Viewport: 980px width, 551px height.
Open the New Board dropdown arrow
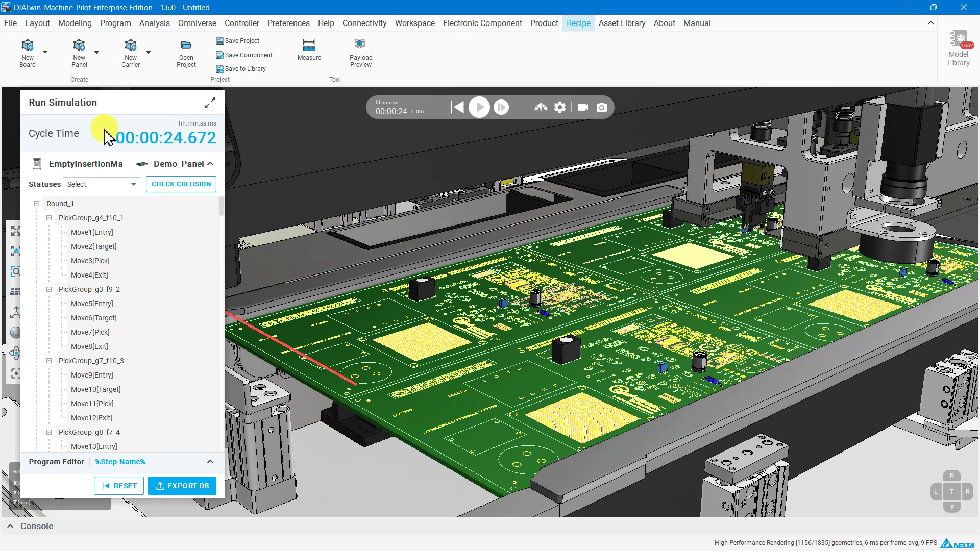tap(45, 52)
